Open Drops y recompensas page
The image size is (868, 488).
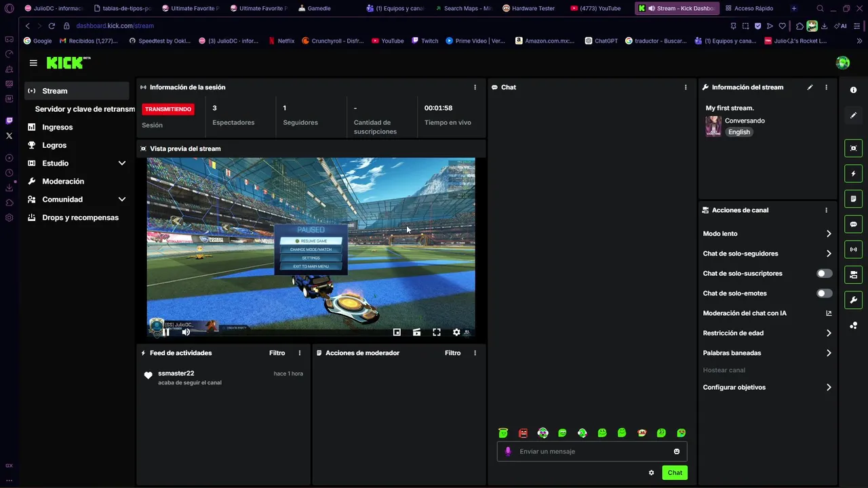click(77, 218)
